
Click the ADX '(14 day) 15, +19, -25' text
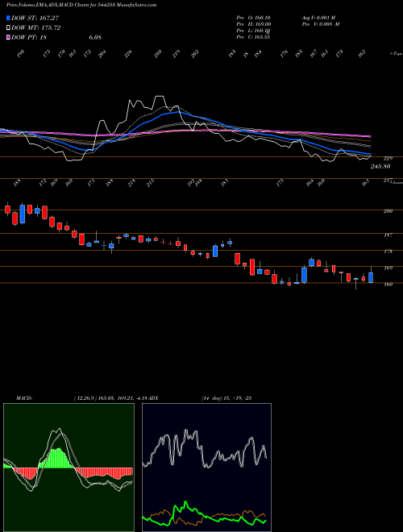(226, 398)
